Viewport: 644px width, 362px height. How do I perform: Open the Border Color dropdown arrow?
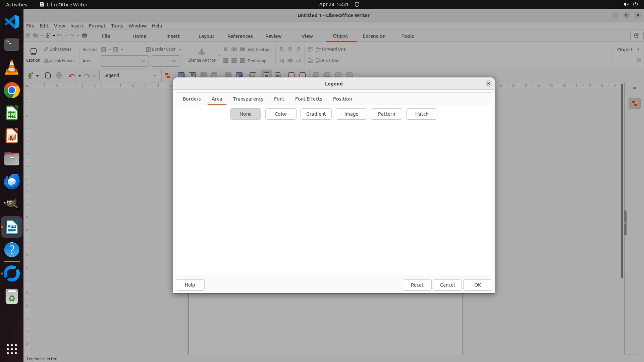tap(180, 50)
